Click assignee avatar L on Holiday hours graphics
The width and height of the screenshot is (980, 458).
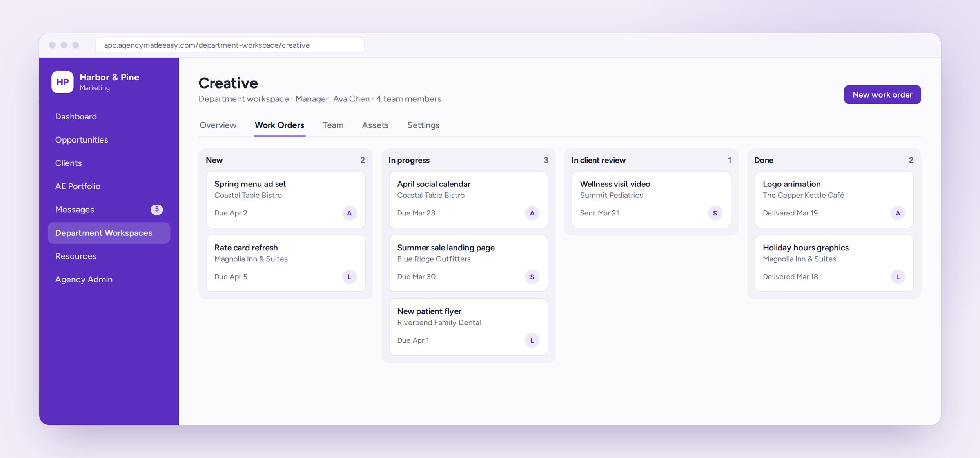[898, 277]
